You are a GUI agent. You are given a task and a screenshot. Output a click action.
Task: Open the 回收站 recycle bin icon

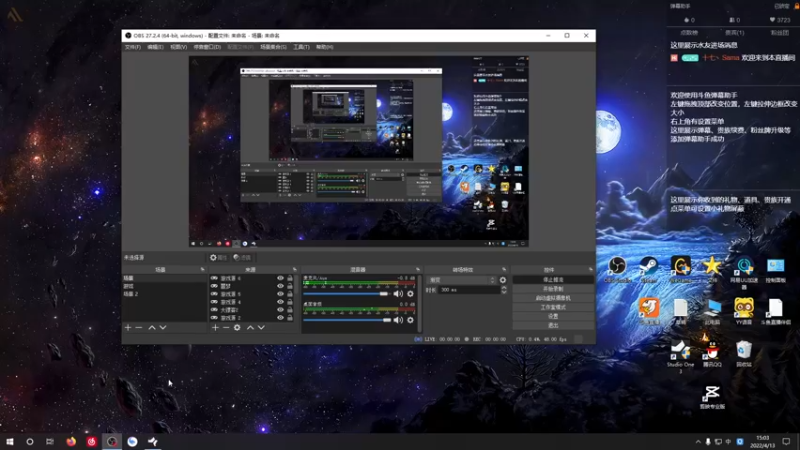(x=744, y=354)
